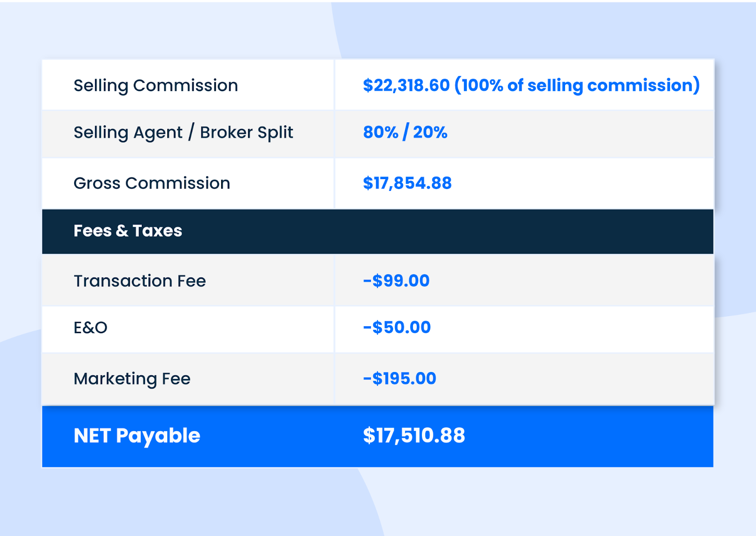Select the Marketing Fee label
The image size is (756, 536).
(132, 379)
